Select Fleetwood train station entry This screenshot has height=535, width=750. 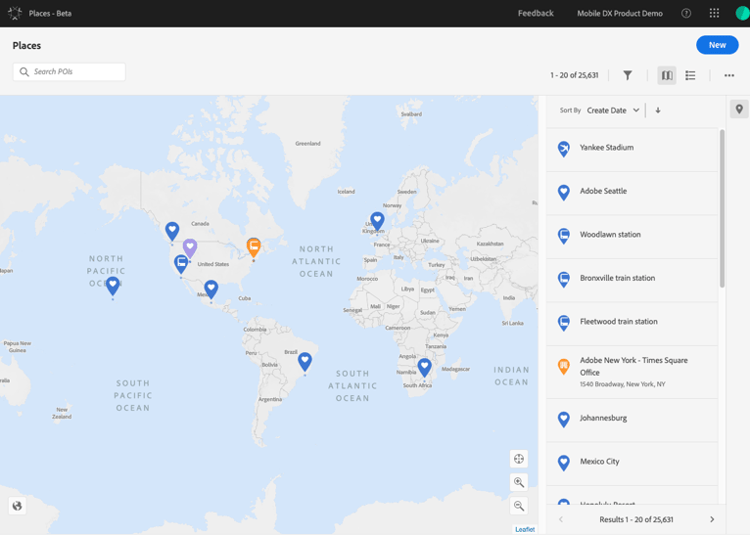[x=632, y=324]
